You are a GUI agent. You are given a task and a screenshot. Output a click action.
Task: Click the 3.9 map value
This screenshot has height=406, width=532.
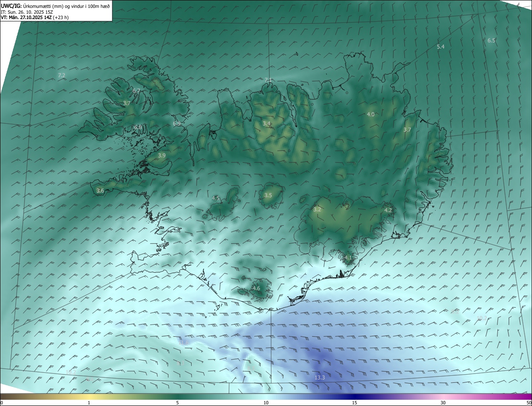[162, 155]
